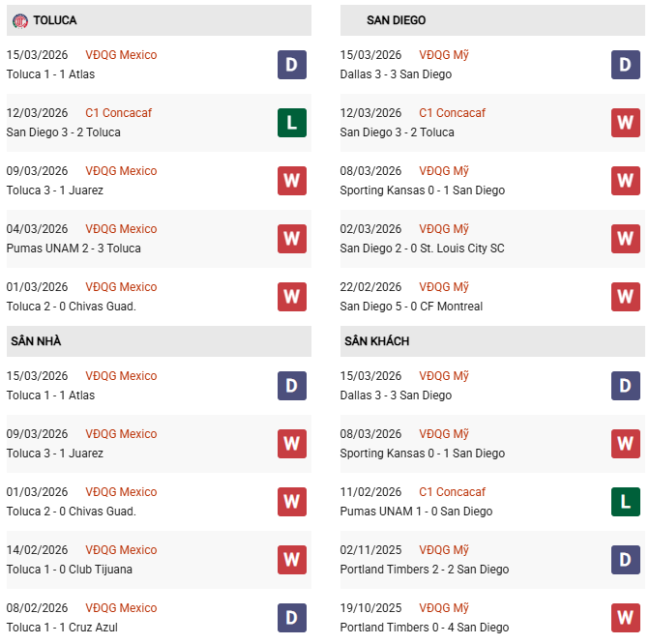Click the win badge for Pumas UNAM 2-3 Toluca

pyautogui.click(x=292, y=239)
